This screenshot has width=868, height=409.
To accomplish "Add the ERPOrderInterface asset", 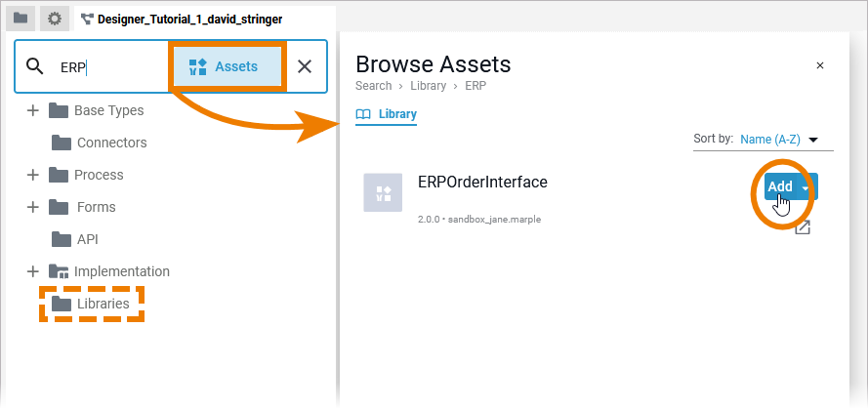I will click(780, 186).
